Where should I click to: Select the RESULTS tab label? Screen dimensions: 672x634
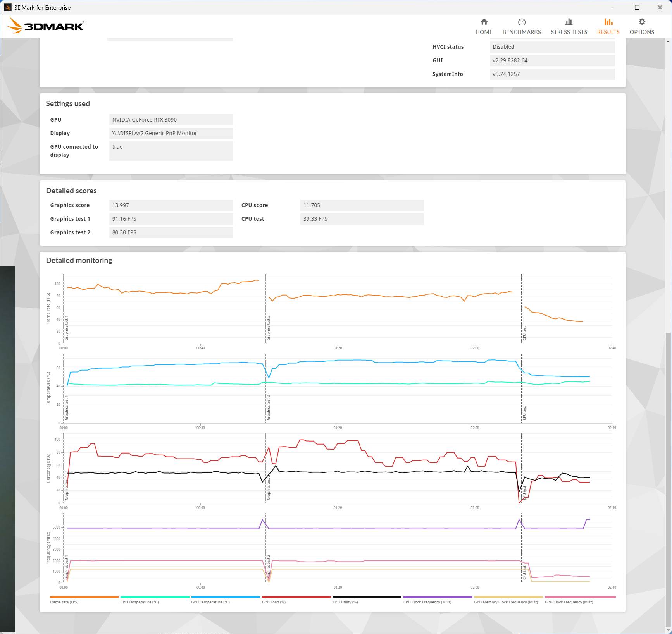(x=608, y=32)
